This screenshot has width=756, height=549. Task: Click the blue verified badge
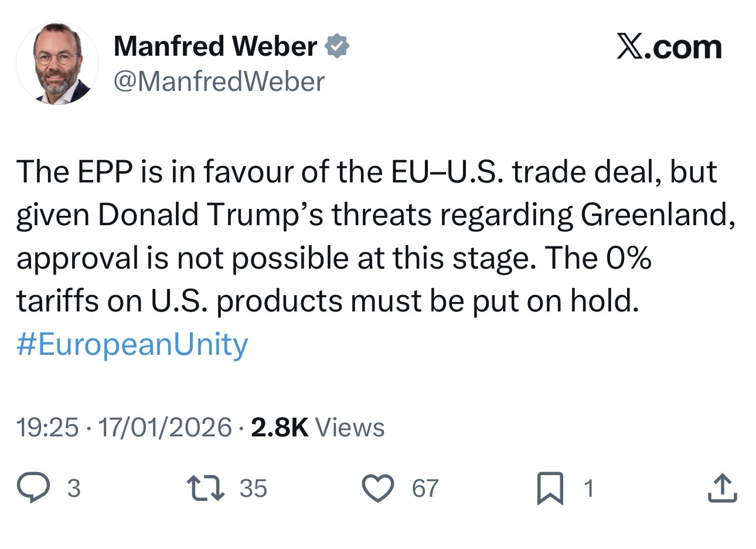coord(338,46)
